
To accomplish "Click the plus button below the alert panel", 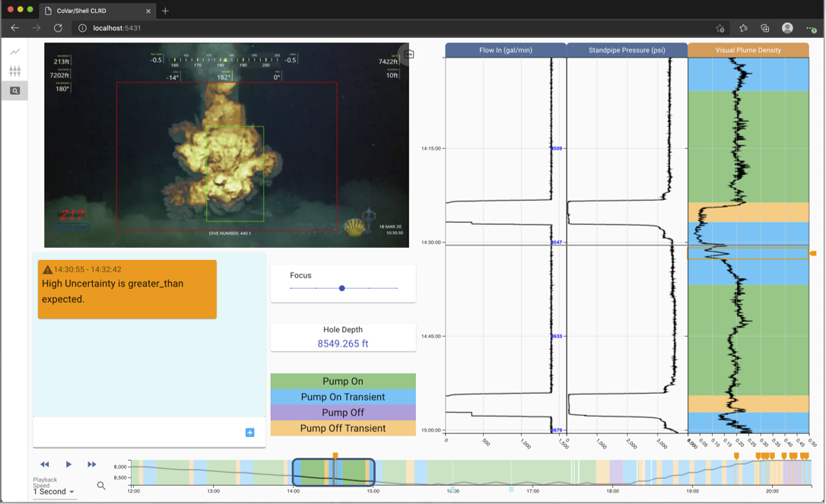I will tap(249, 433).
